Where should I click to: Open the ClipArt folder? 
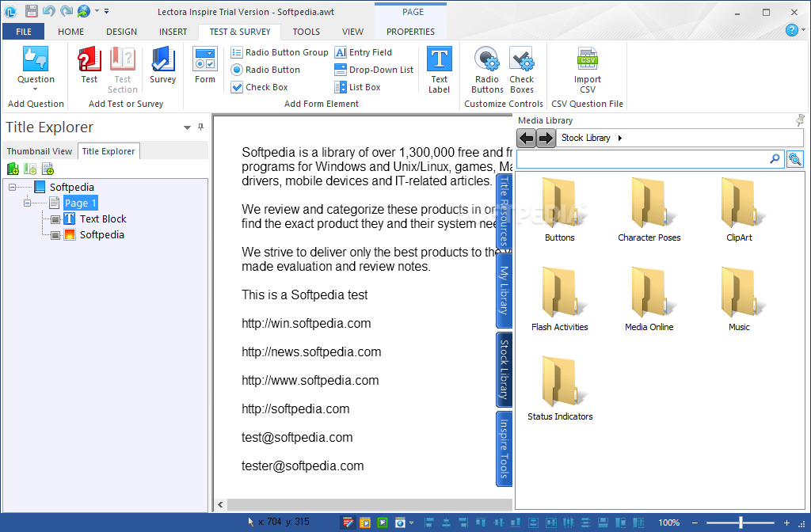739,209
